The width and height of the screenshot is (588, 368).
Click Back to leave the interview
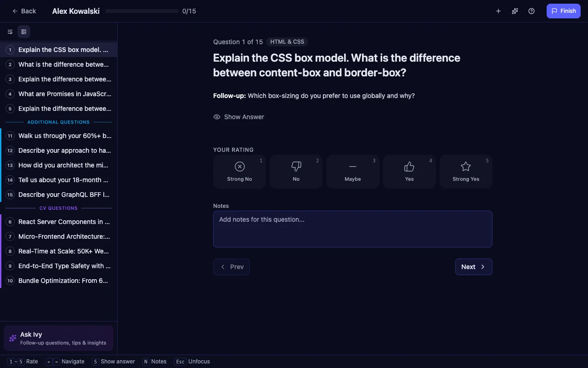point(24,11)
